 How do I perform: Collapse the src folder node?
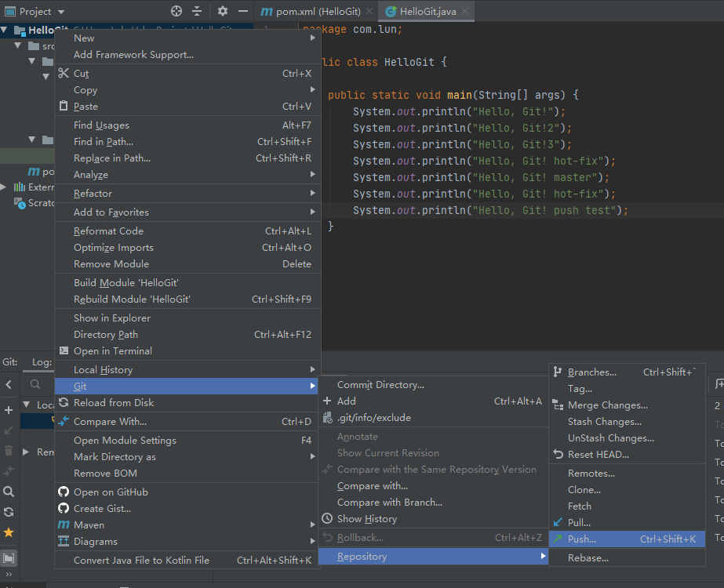coord(18,45)
